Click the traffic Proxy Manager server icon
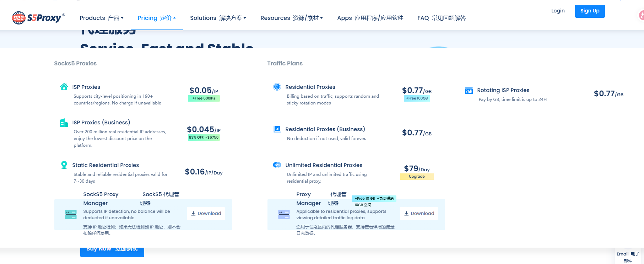 [x=284, y=214]
